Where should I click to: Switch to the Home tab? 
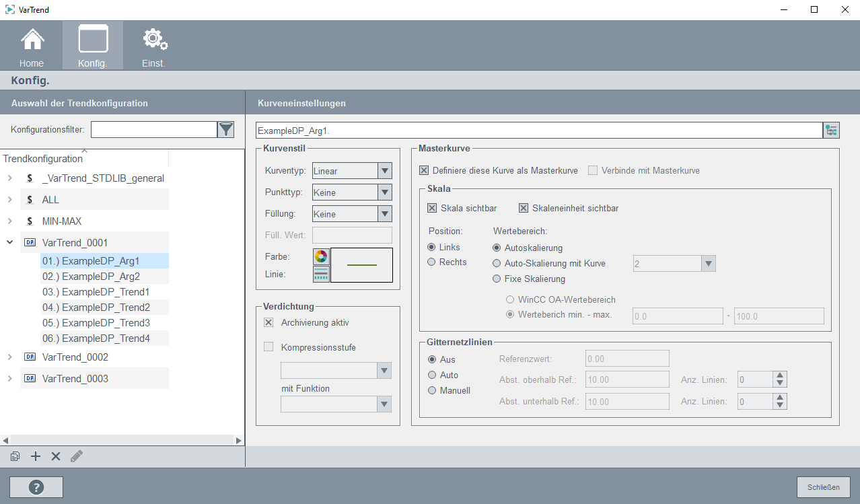pyautogui.click(x=32, y=46)
